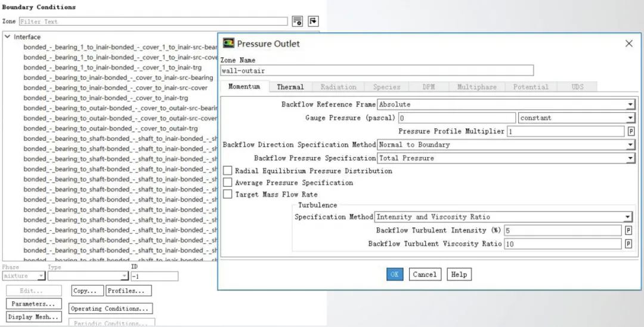Screen dimensions: 644x327
Task: Open Backflow Direction Specification Method dropdown
Action: [x=630, y=145]
